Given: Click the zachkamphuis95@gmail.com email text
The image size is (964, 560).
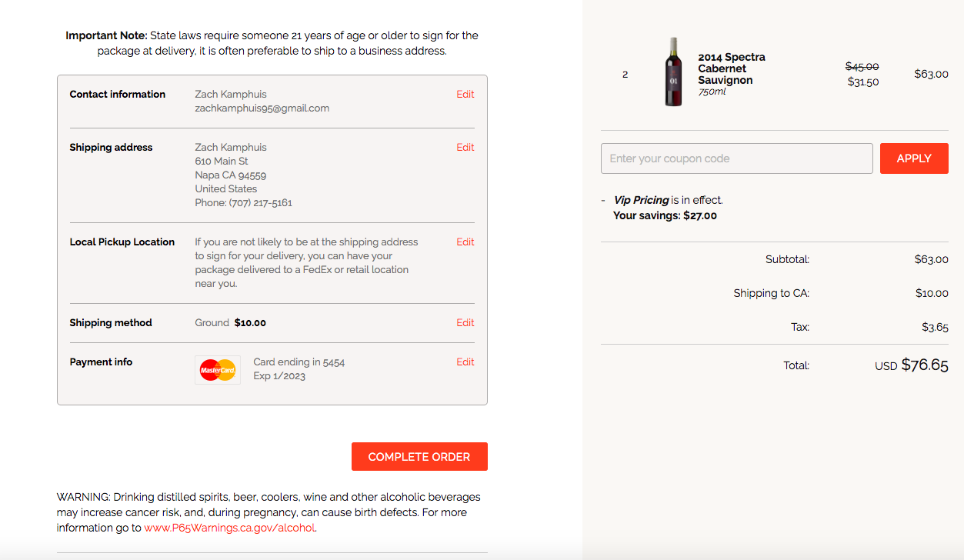Looking at the screenshot, I should pos(262,108).
